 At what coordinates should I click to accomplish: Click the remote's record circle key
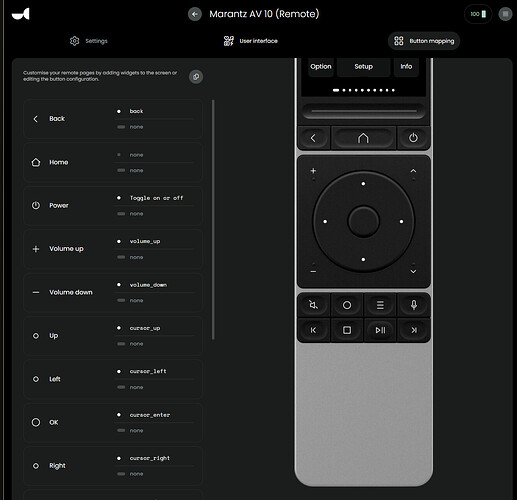[x=347, y=305]
